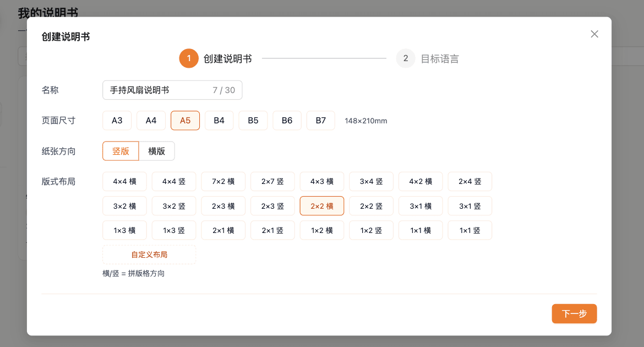Choose 横版 paper orientation
Viewport: 644px width, 347px height.
click(x=156, y=151)
